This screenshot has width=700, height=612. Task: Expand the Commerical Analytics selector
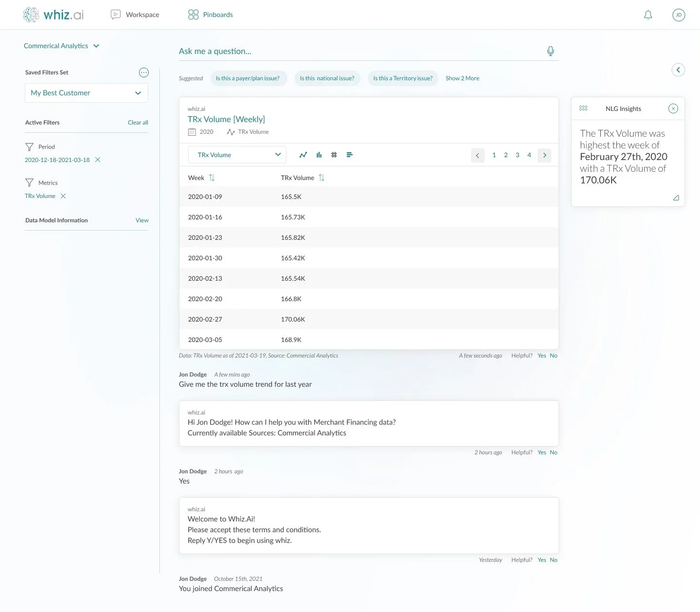(x=62, y=46)
